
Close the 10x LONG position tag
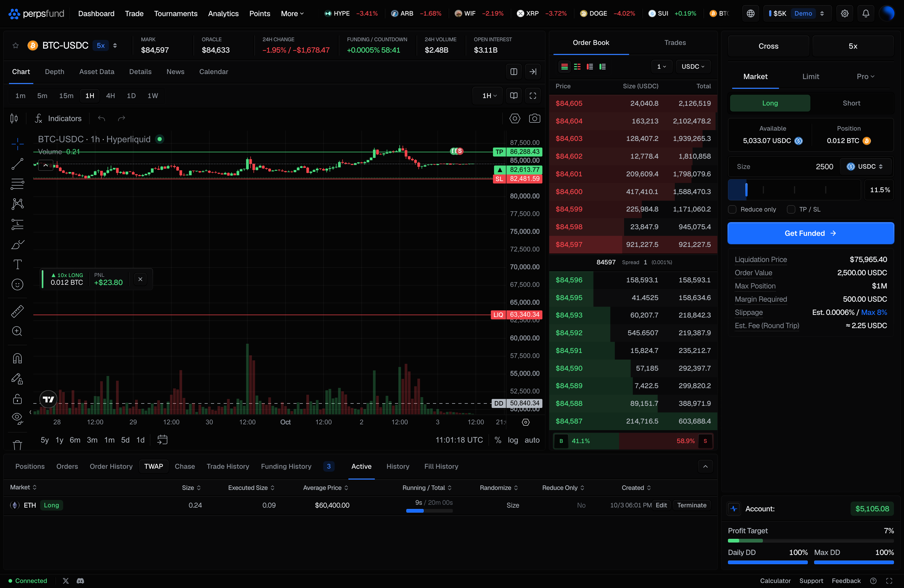point(140,279)
